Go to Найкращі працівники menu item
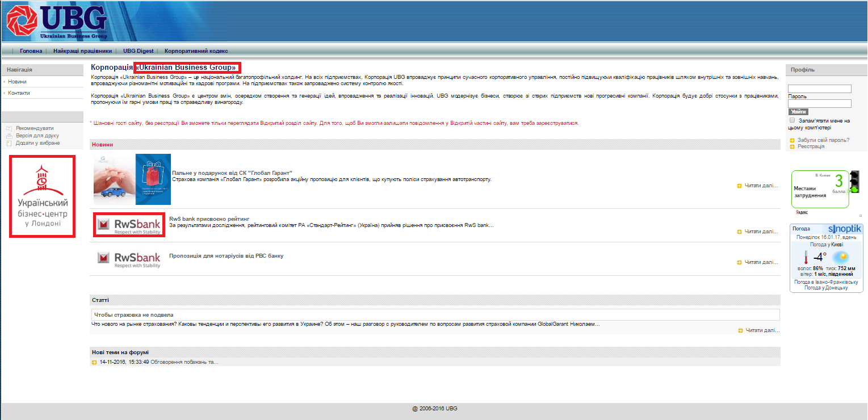 (x=82, y=51)
